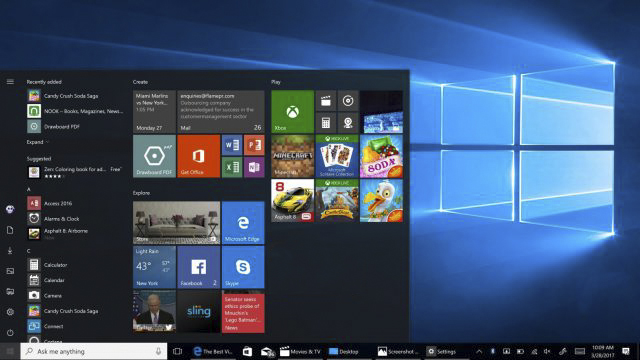Open the Sling tile

click(x=198, y=311)
